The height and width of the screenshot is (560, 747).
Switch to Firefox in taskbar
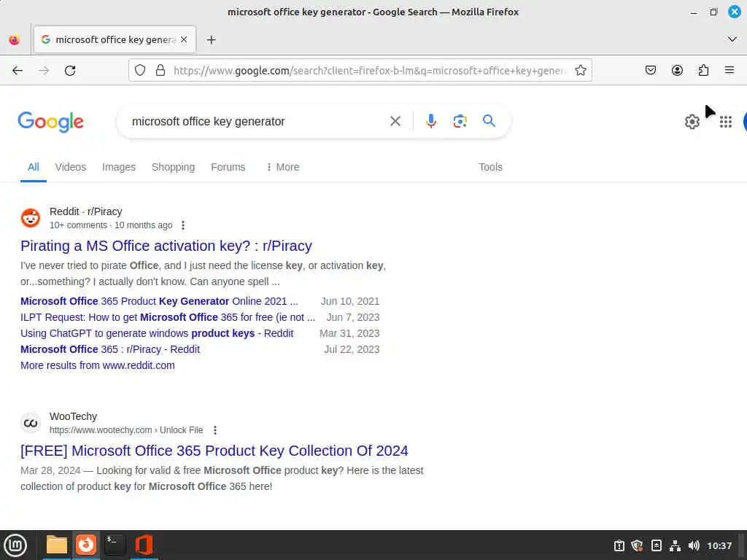click(86, 545)
